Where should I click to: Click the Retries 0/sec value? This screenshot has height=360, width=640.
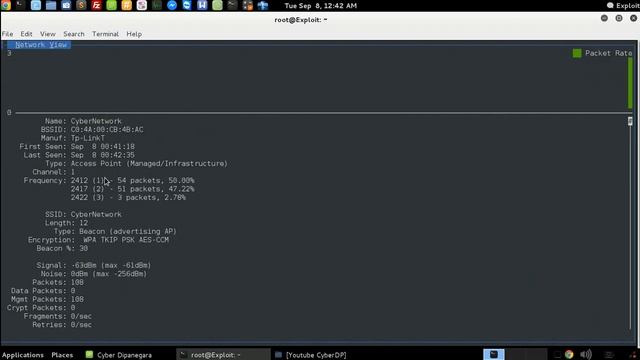[81, 325]
